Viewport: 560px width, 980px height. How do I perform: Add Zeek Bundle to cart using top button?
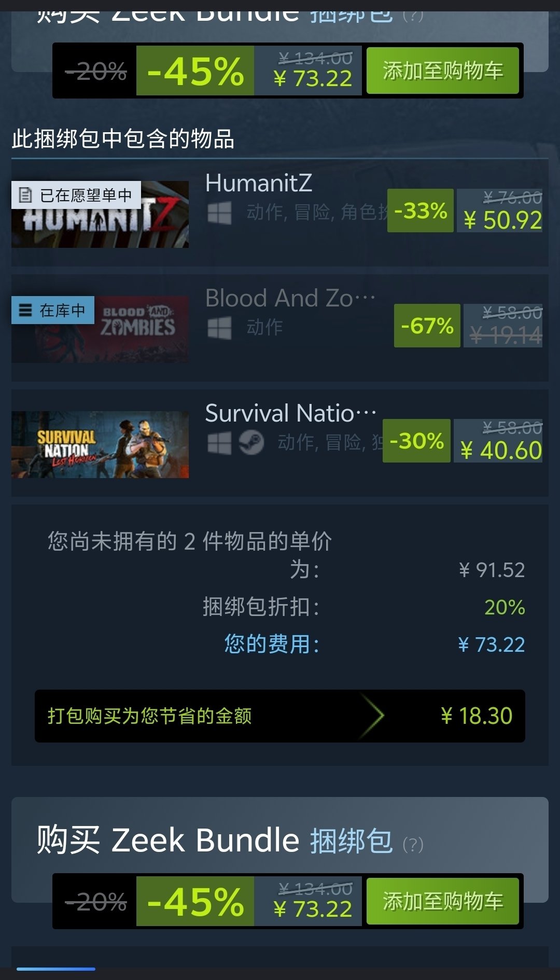tap(443, 71)
